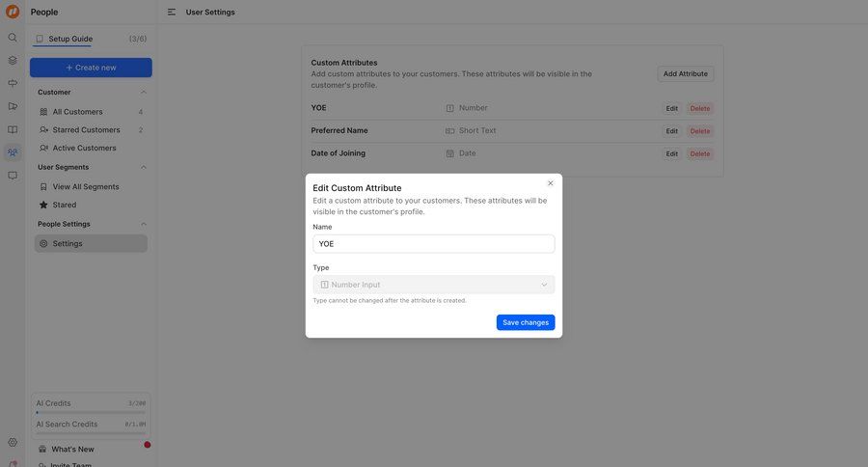This screenshot has height=467, width=868.
Task: Open the gear settings icon at rail bottom
Action: (13, 442)
